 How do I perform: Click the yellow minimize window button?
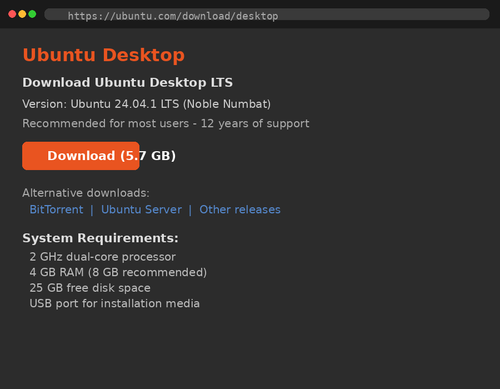pyautogui.click(x=22, y=14)
